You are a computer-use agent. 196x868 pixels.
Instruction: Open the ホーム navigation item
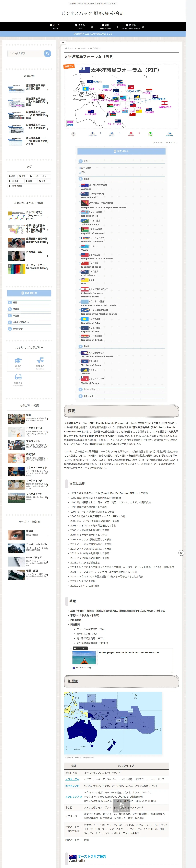tap(55, 27)
